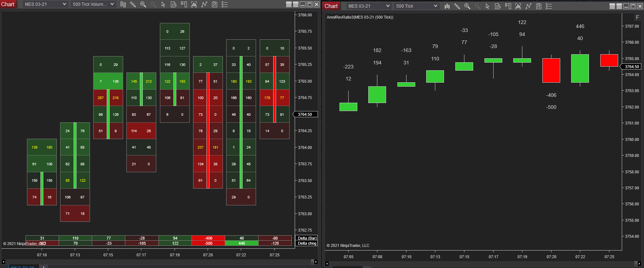Click the F button on right chart
The width and height of the screenshot is (644, 268).
(x=637, y=17)
